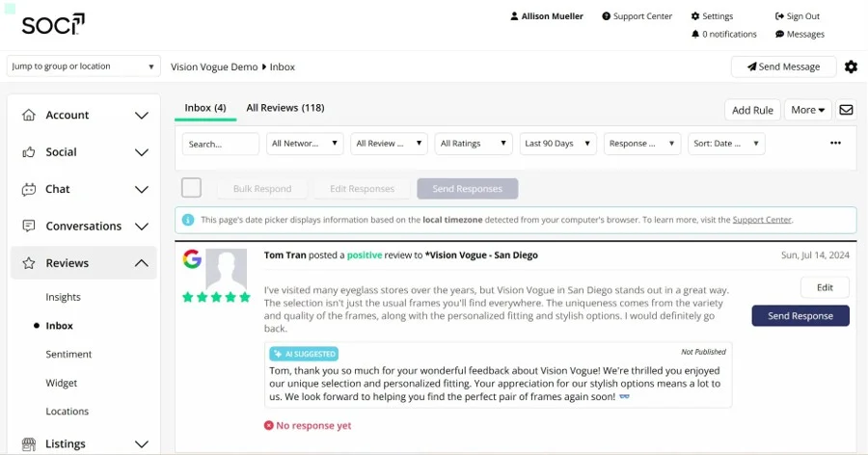Click the Account home icon

[x=29, y=115]
